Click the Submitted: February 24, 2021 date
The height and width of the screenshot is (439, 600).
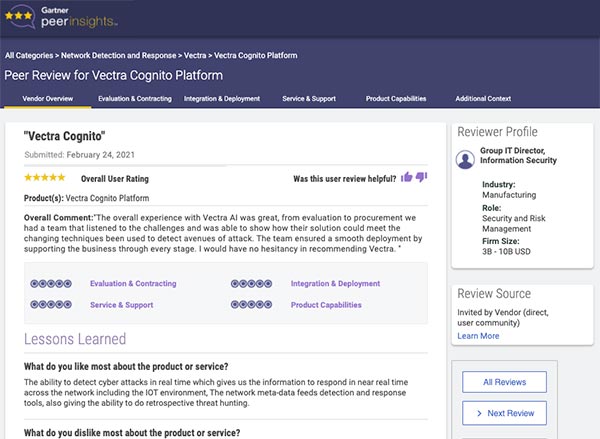[x=80, y=155]
